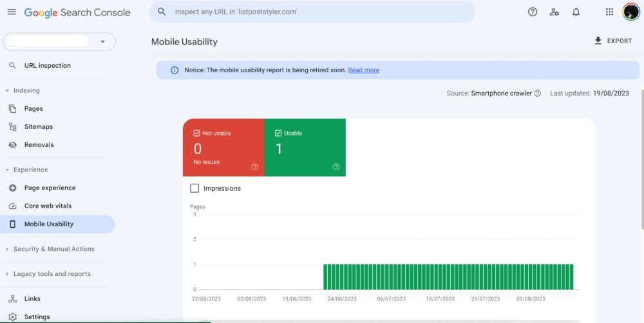The width and height of the screenshot is (644, 323).
Task: Click the 09/08/2023 chart axis label
Action: 531,299
